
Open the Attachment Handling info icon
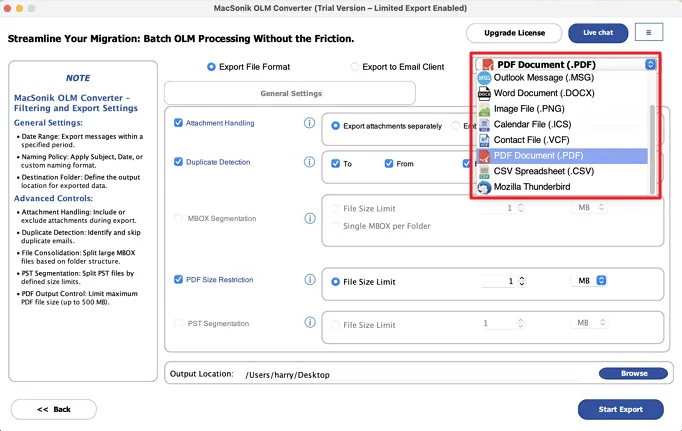(309, 123)
